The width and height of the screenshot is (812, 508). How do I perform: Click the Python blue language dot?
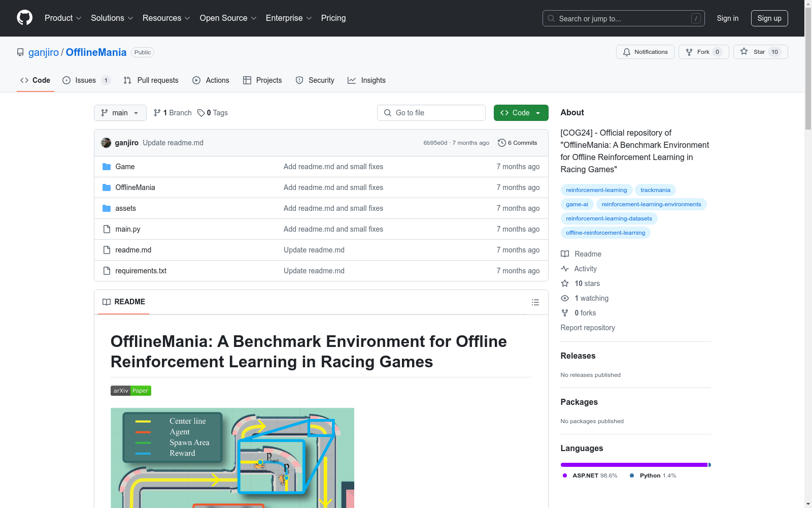632,475
